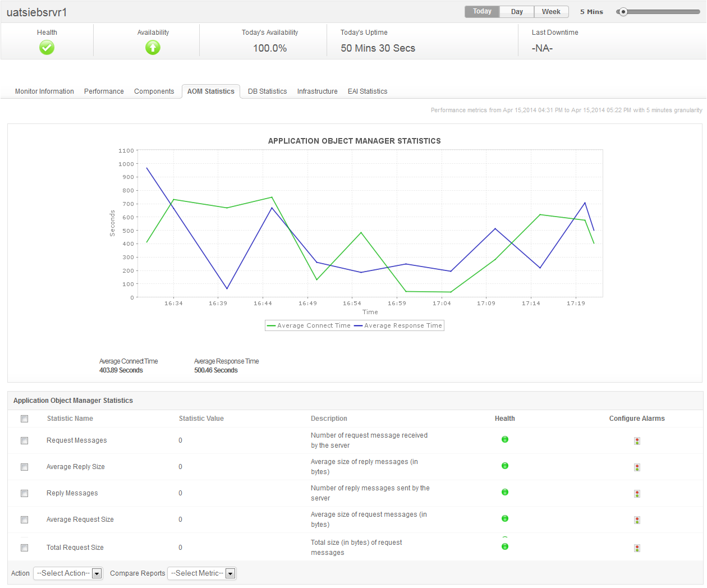Image resolution: width=707 pixels, height=588 pixels.
Task: Open alarm configuration for Request Messages
Action: click(x=637, y=441)
